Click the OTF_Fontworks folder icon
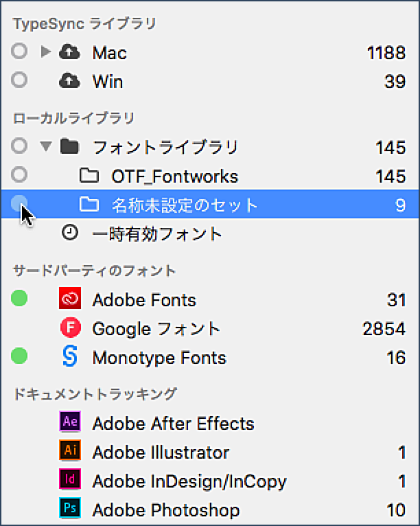 [x=89, y=175]
